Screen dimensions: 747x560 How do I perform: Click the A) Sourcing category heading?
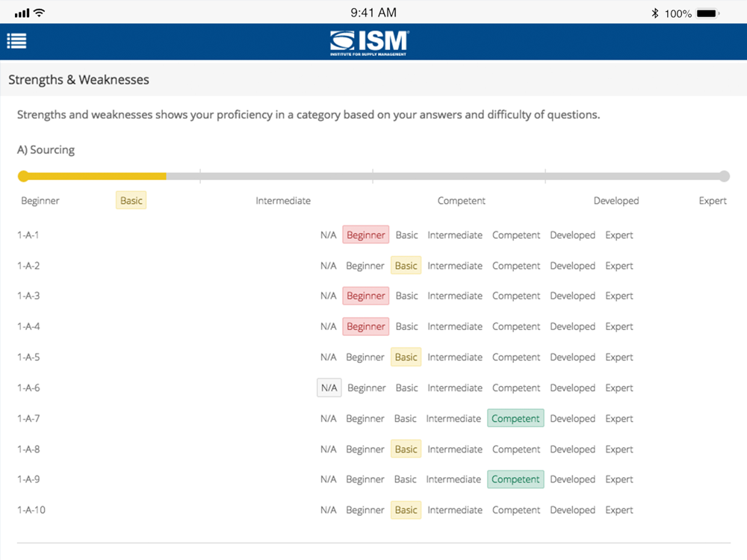point(46,149)
